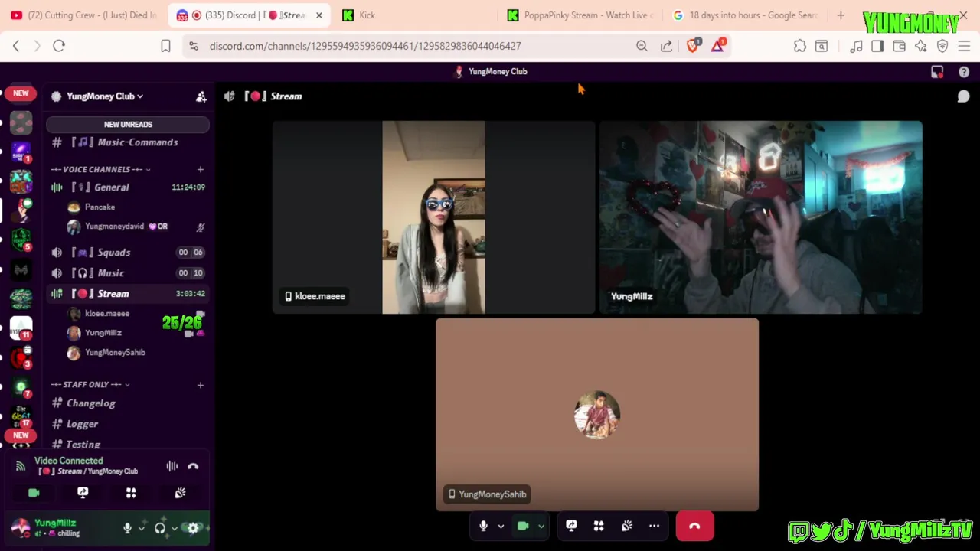This screenshot has height=551, width=980.
Task: Mute microphone in the call bar
Action: pos(483,526)
